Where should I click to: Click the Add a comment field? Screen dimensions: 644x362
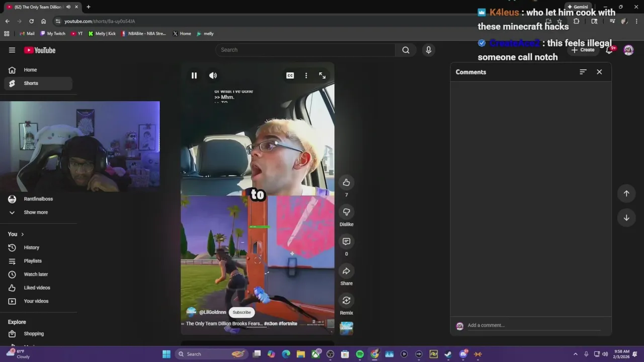tap(533, 325)
